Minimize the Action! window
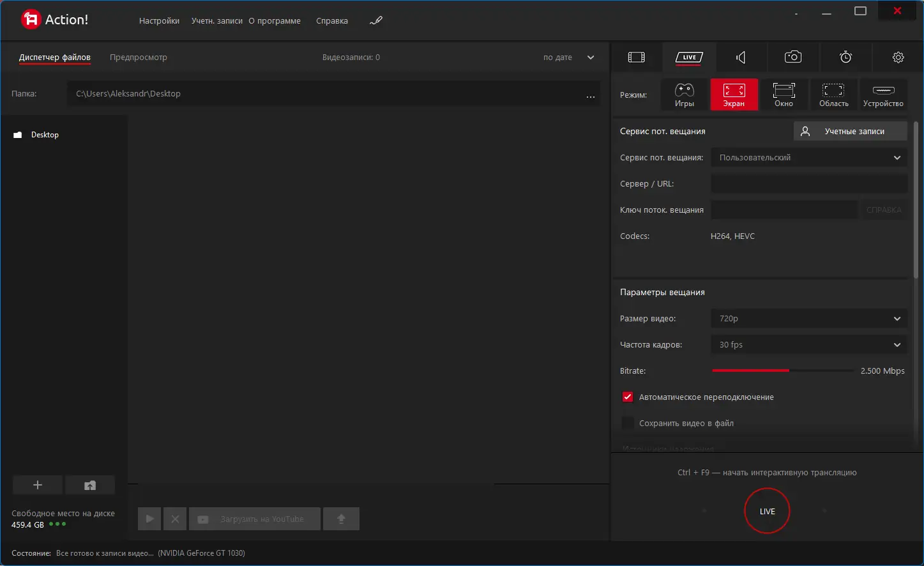 tap(826, 12)
